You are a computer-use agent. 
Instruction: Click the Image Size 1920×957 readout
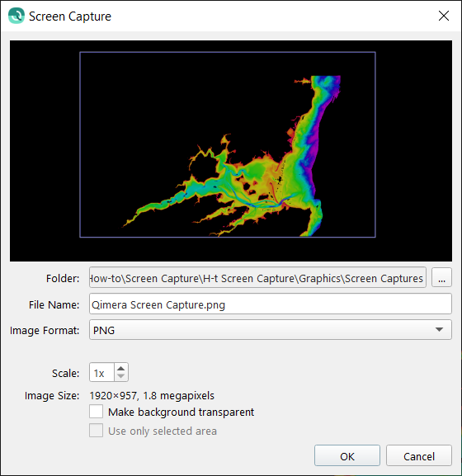[152, 395]
